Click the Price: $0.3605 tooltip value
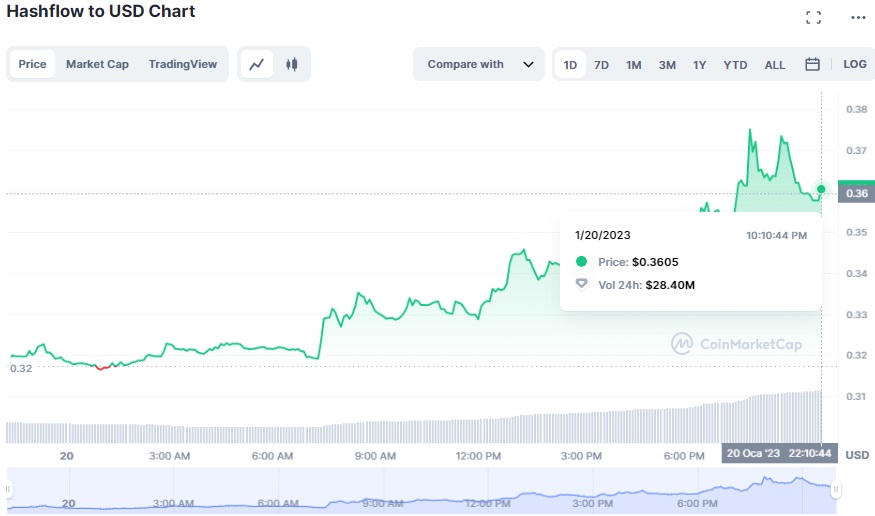875x516 pixels. point(638,262)
